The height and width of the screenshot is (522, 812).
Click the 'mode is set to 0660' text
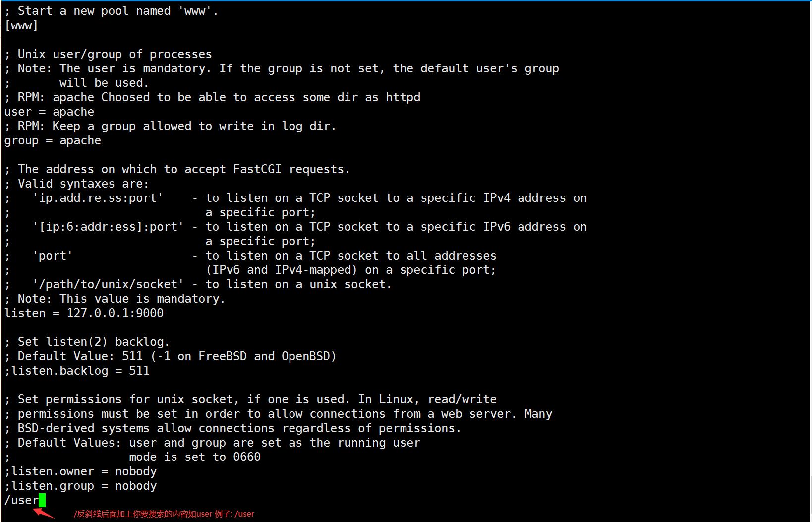[195, 457]
